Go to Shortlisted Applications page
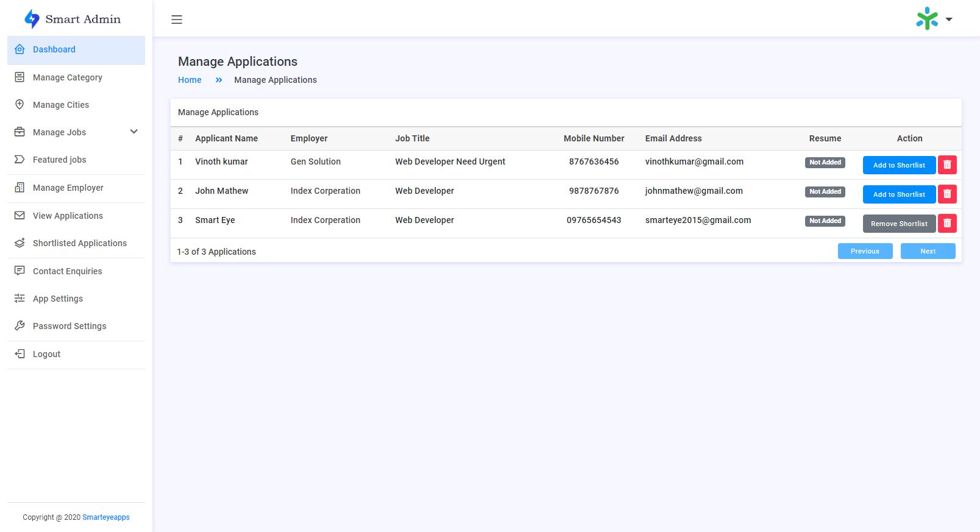This screenshot has width=980, height=532. click(79, 243)
